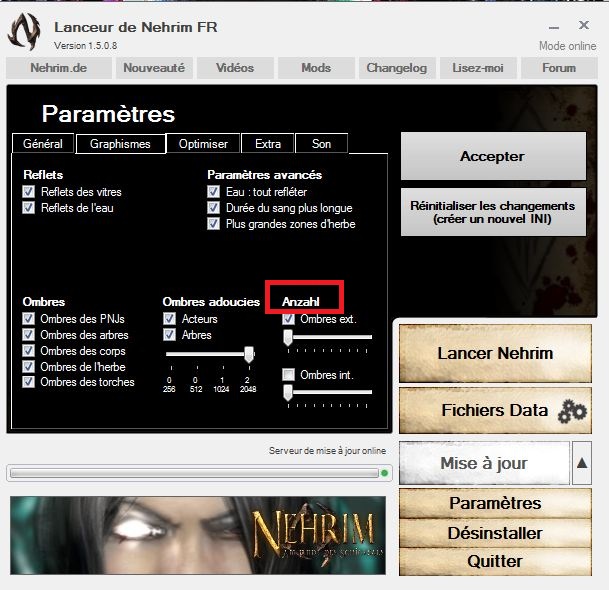Click the Ombres int. slider handle
This screenshot has width=609, height=590.
coord(288,393)
